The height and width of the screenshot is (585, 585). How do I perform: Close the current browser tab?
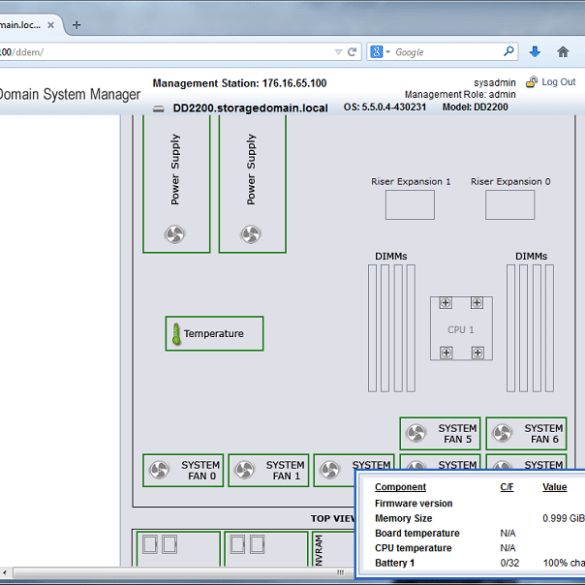click(51, 25)
